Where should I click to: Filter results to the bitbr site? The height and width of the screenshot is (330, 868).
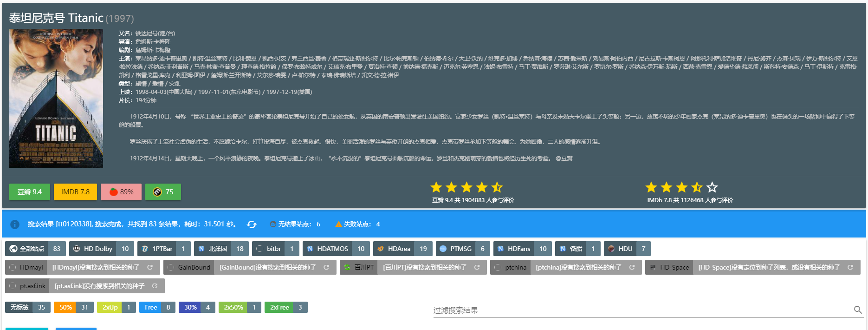coord(276,249)
